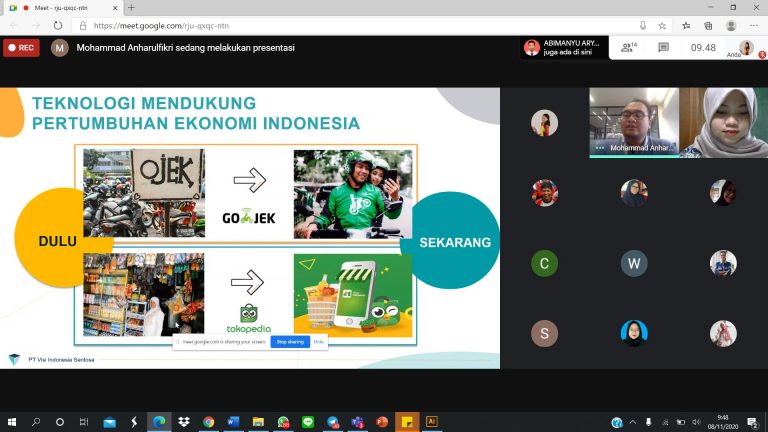768x432 pixels.
Task: Click the taskbar clock showing 08/11/2020
Action: (723, 422)
